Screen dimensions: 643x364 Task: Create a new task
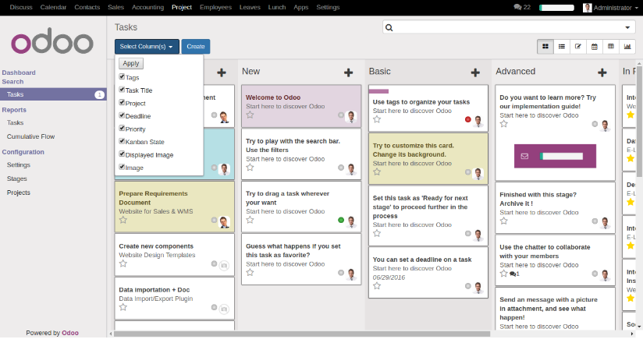point(196,47)
